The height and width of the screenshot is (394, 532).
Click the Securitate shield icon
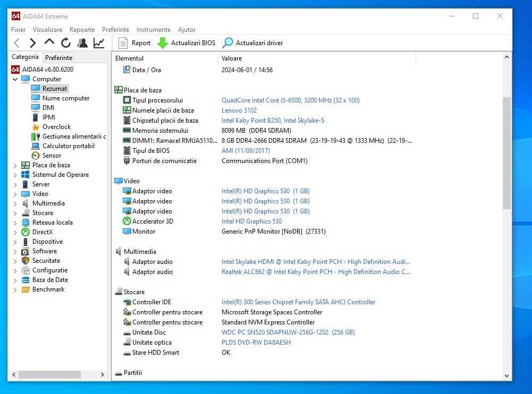(26, 260)
